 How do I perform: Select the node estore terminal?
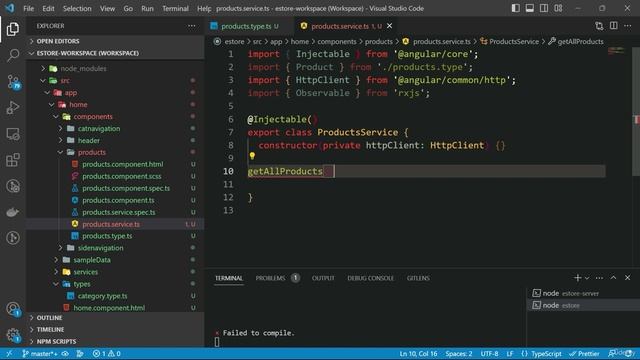coord(584,305)
